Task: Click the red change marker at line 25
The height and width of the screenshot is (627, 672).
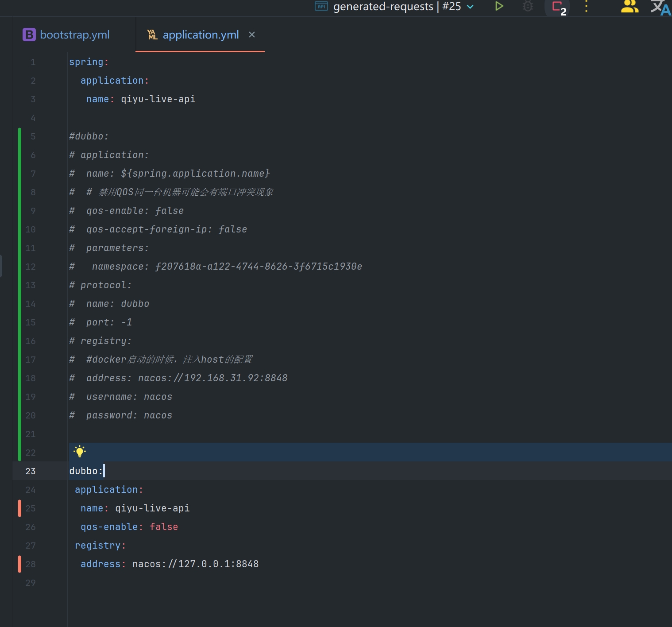Action: 19,508
